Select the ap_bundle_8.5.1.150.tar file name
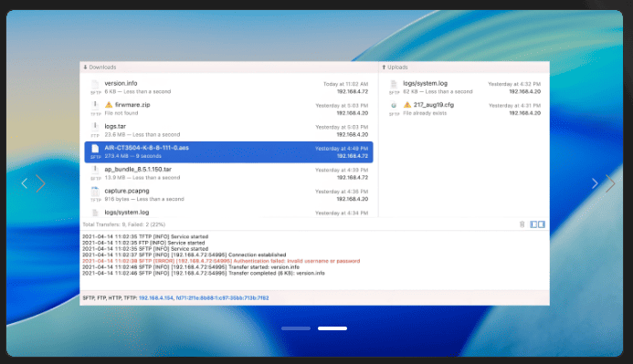The image size is (633, 364). point(138,170)
